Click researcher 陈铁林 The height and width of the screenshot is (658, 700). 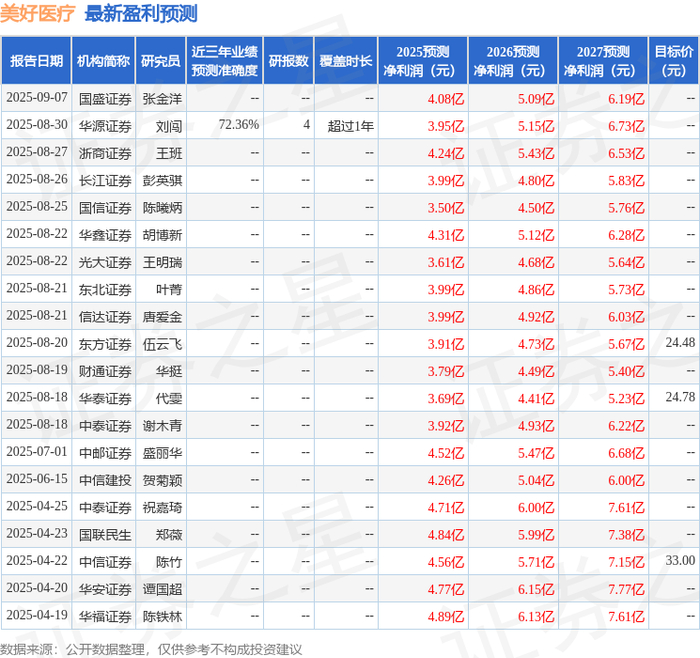(x=162, y=616)
